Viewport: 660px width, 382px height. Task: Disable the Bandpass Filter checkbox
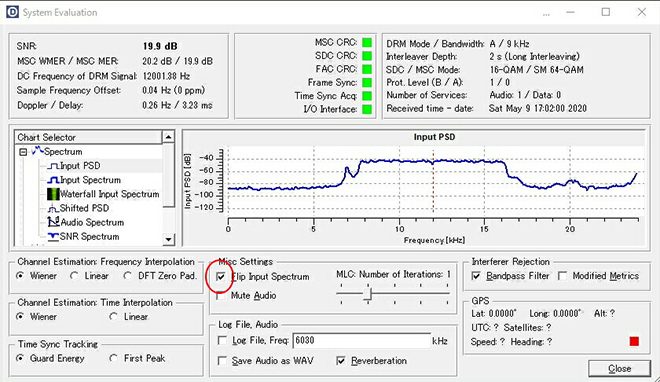click(476, 276)
